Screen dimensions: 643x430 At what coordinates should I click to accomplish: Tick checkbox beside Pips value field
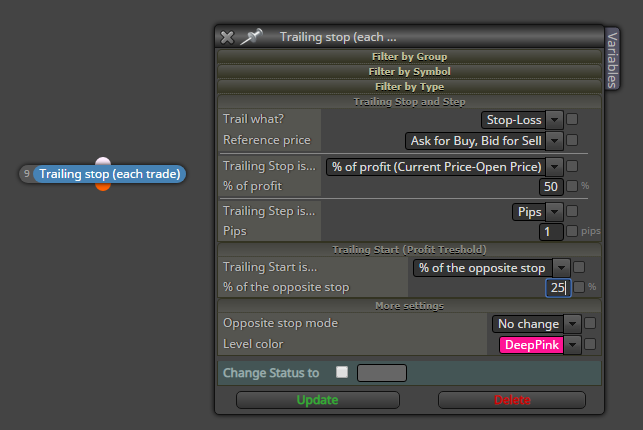click(572, 231)
